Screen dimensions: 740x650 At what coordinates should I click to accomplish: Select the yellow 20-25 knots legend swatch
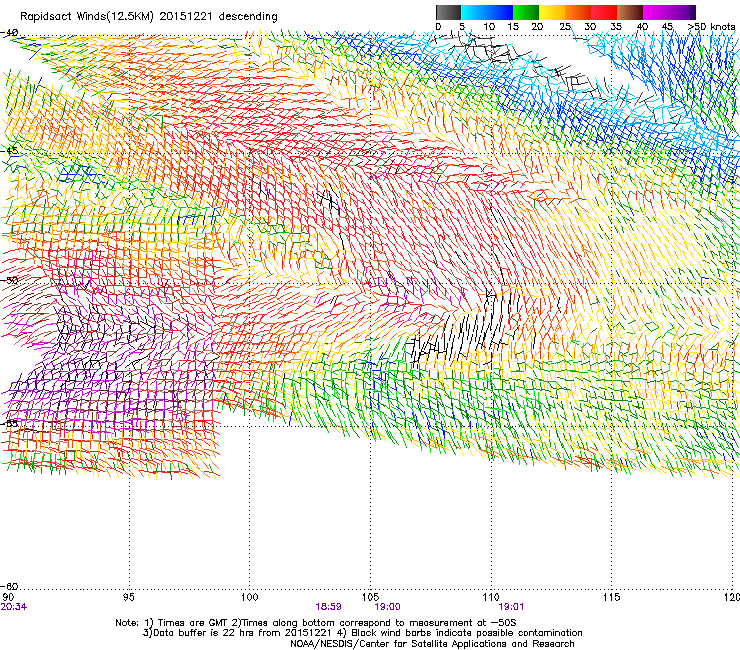(552, 12)
